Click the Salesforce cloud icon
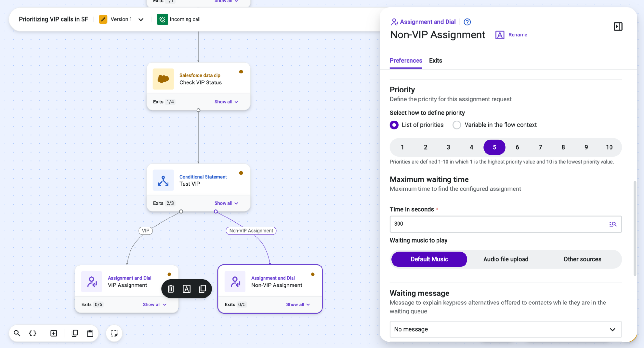This screenshot has width=644, height=348. point(163,79)
